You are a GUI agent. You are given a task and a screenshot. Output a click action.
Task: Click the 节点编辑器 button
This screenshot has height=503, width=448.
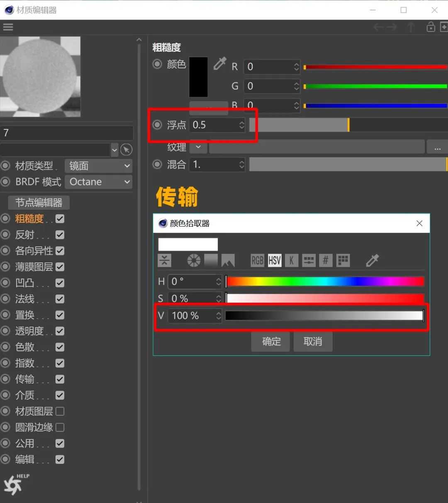pyautogui.click(x=39, y=202)
